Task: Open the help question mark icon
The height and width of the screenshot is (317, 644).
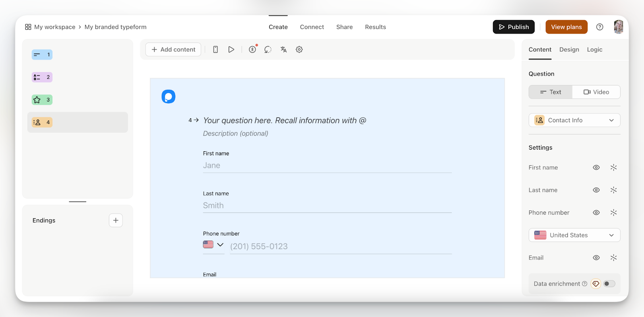Action: [600, 27]
